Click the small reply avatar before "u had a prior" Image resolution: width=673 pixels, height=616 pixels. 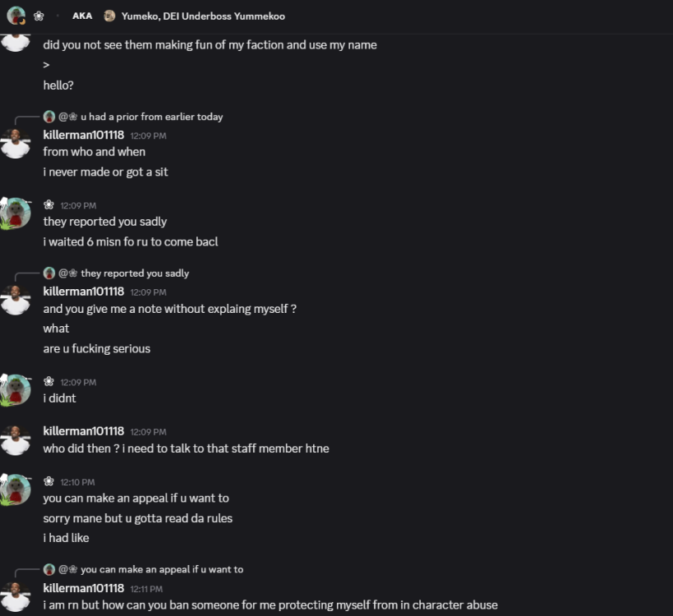[x=49, y=117]
